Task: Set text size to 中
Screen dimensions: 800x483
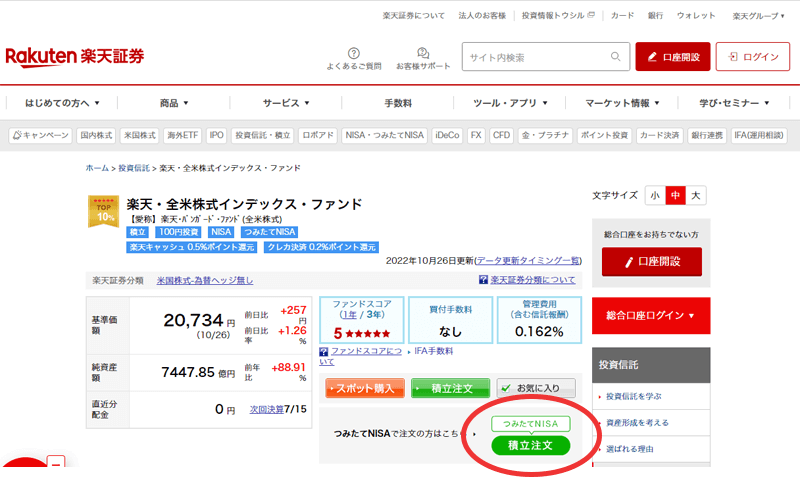Action: (x=676, y=195)
